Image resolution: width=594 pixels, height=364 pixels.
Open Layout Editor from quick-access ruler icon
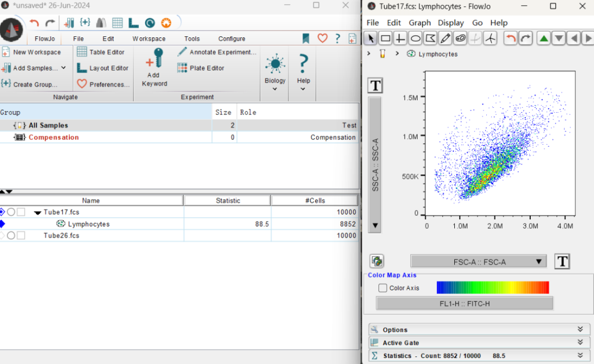133,23
